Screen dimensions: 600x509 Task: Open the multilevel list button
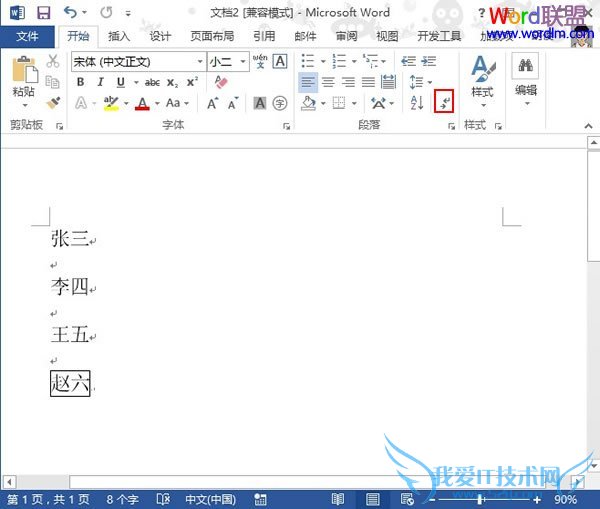coord(370,61)
